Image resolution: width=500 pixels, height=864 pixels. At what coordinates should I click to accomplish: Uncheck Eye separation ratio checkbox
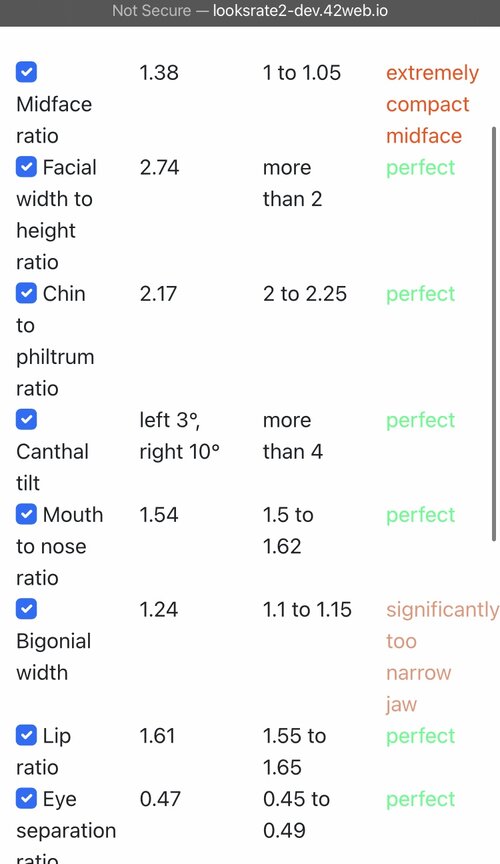(x=26, y=798)
